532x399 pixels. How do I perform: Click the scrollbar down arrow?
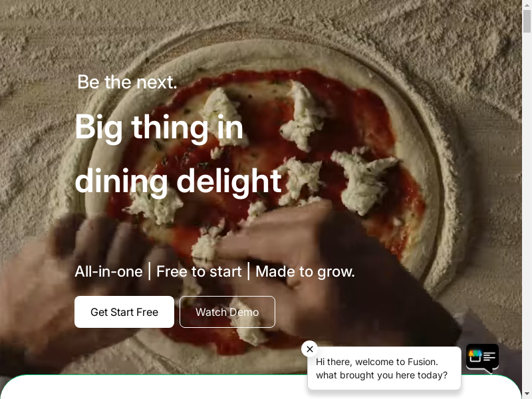tap(527, 394)
